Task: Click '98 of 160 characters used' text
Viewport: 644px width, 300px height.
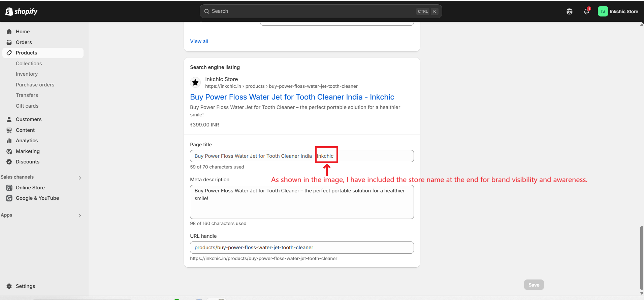Action: (218, 223)
